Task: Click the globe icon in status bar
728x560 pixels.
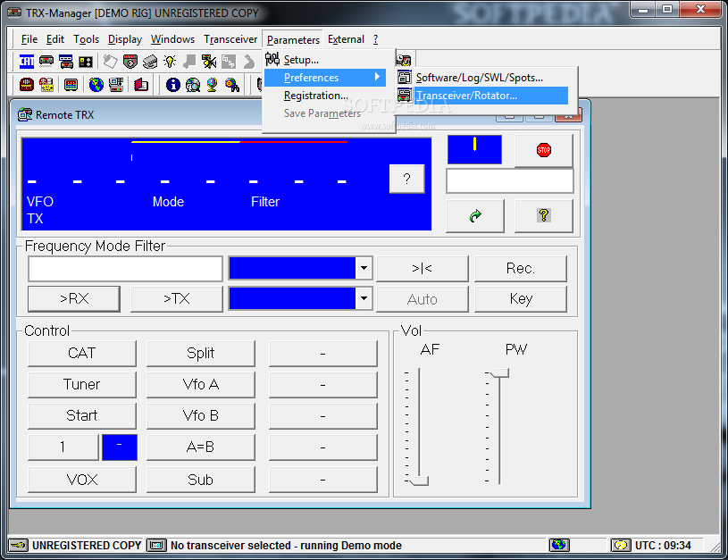Action: (x=559, y=545)
